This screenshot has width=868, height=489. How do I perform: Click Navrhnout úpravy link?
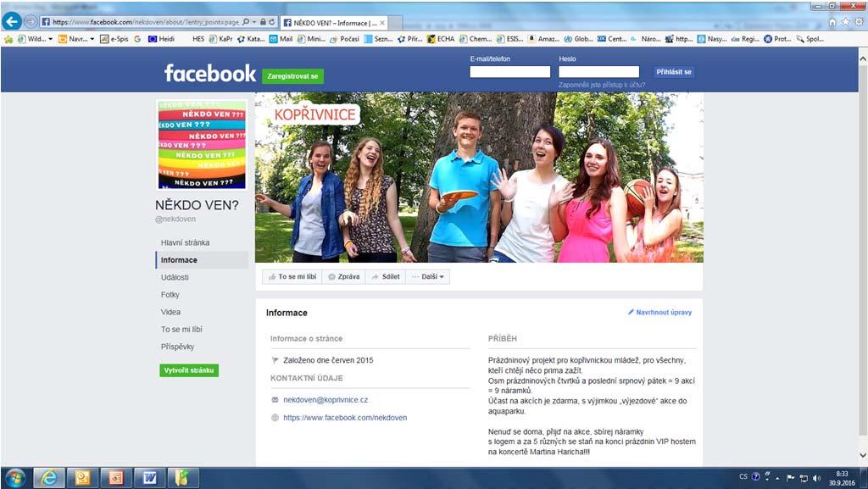(x=659, y=313)
